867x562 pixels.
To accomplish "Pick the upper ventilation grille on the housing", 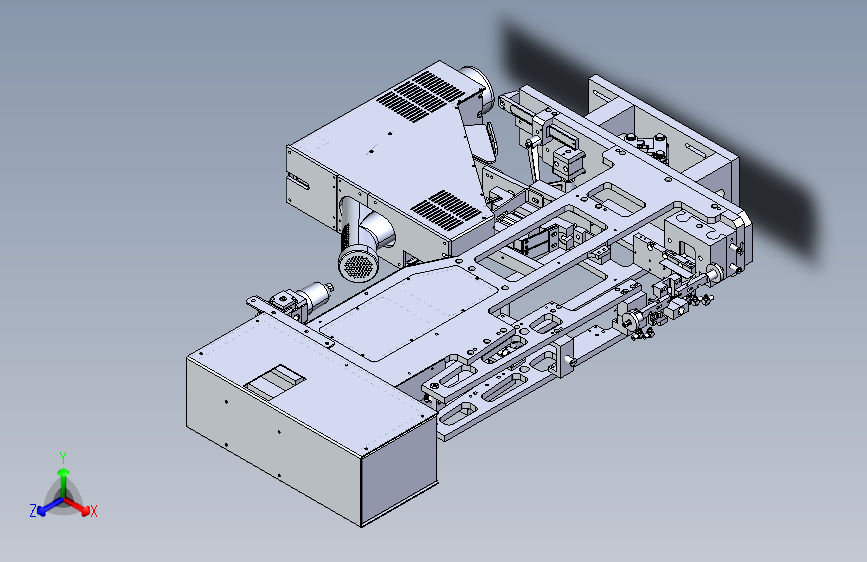I will click(421, 95).
